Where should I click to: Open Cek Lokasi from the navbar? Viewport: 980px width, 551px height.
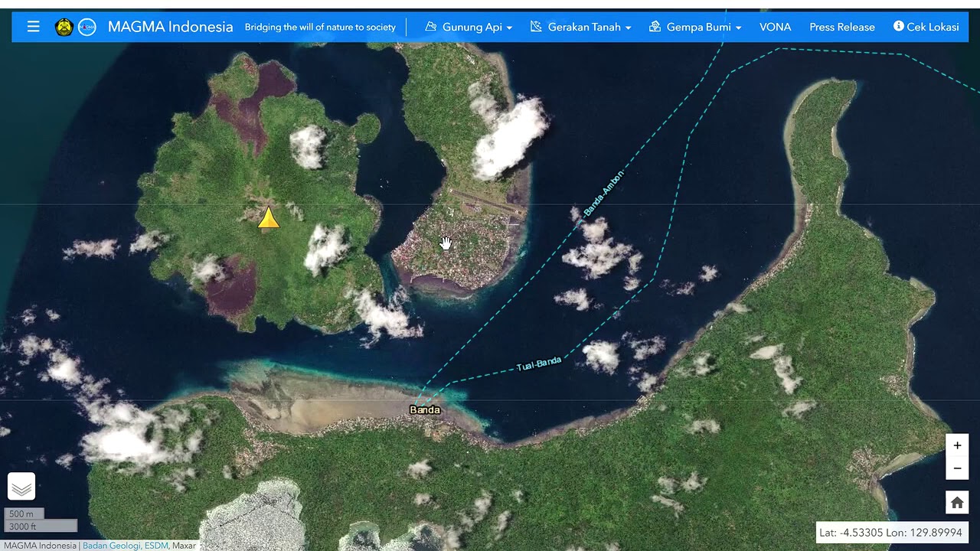click(926, 27)
